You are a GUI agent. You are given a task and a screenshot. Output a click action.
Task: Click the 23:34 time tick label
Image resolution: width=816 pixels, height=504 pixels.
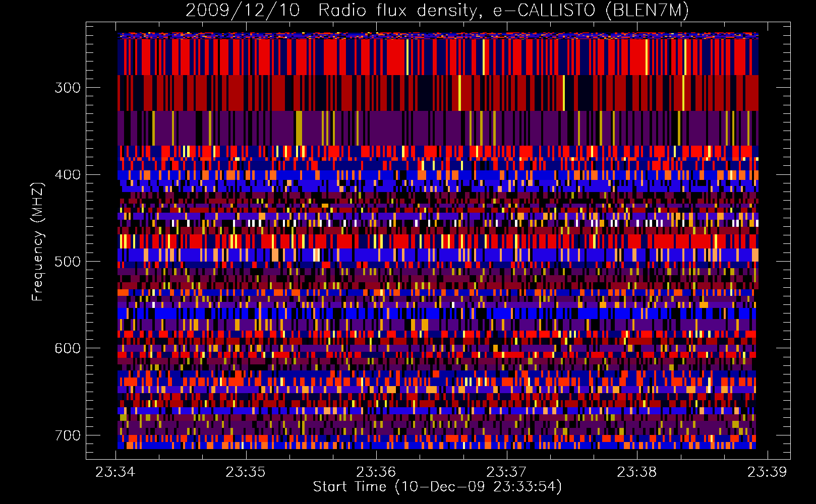point(116,472)
